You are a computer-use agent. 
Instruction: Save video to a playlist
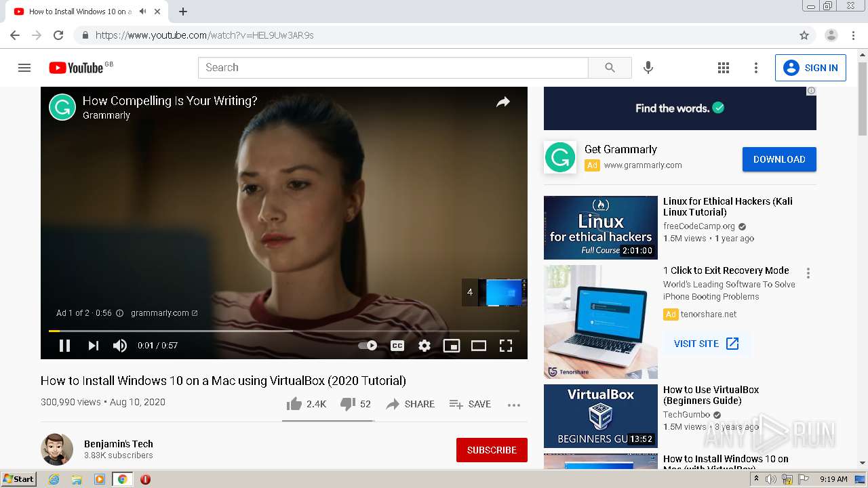point(470,404)
